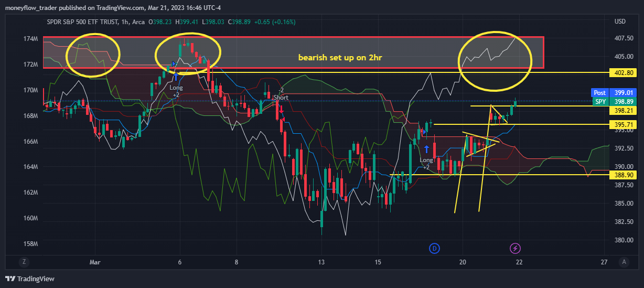Select the Long +2 label near March 17
The width and height of the screenshot is (644, 288).
coord(426,164)
